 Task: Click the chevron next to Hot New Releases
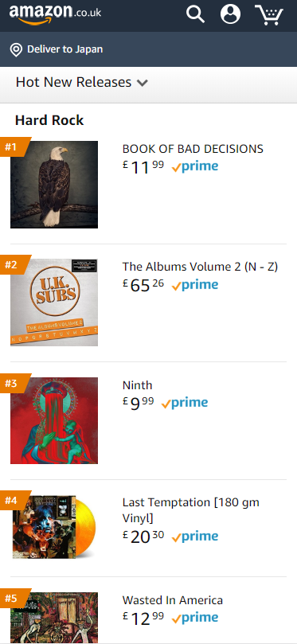[143, 83]
